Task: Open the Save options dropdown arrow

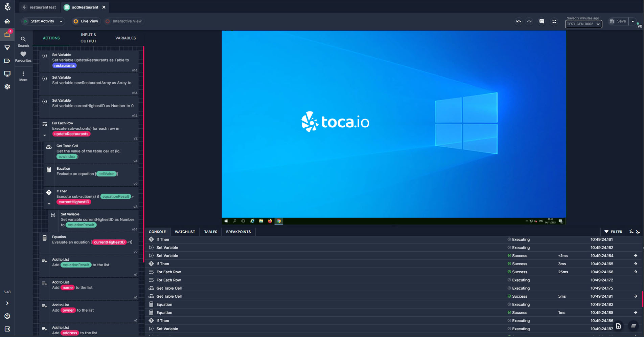Action: point(633,21)
